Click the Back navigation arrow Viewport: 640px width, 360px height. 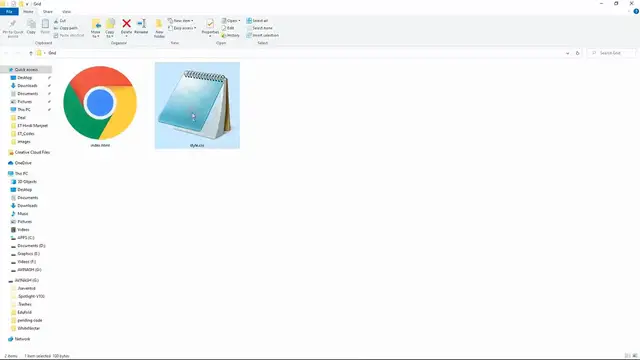(x=6, y=53)
